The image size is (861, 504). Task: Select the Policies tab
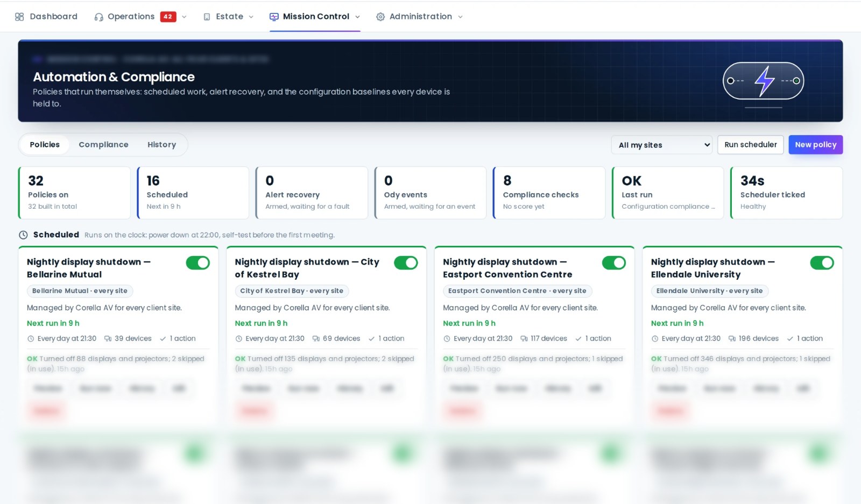(45, 145)
